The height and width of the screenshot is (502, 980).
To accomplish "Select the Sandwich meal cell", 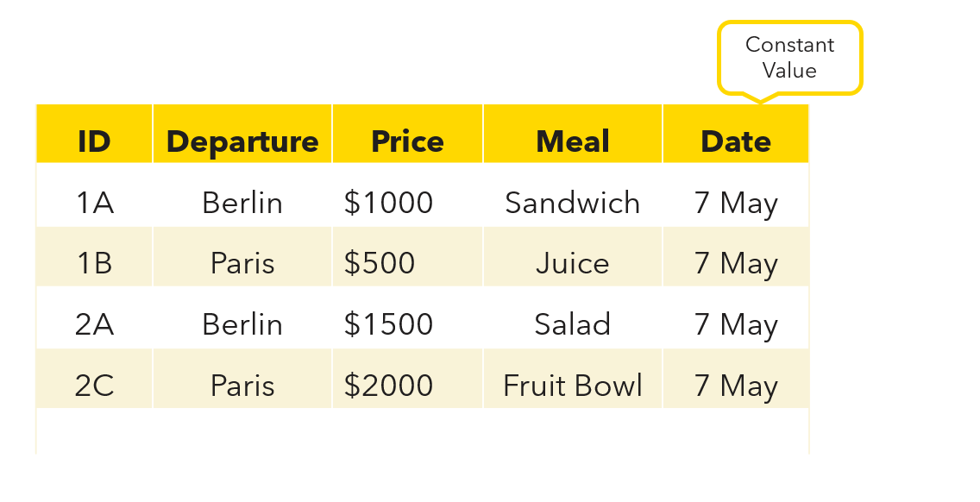I will point(573,195).
